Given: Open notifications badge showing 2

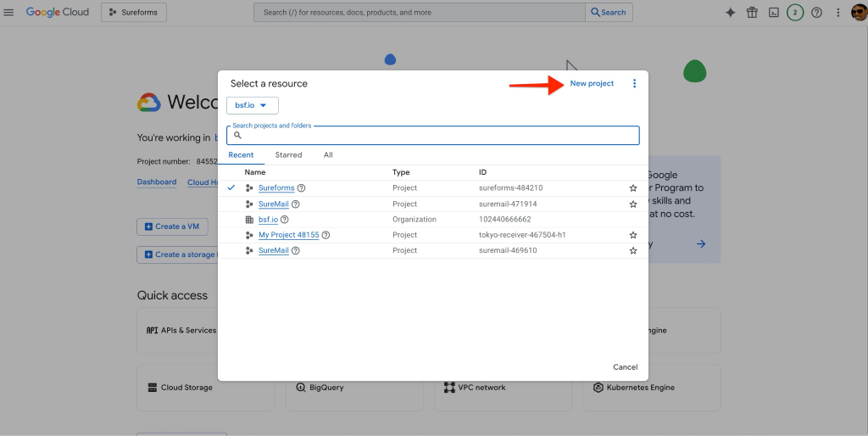Looking at the screenshot, I should coord(794,13).
